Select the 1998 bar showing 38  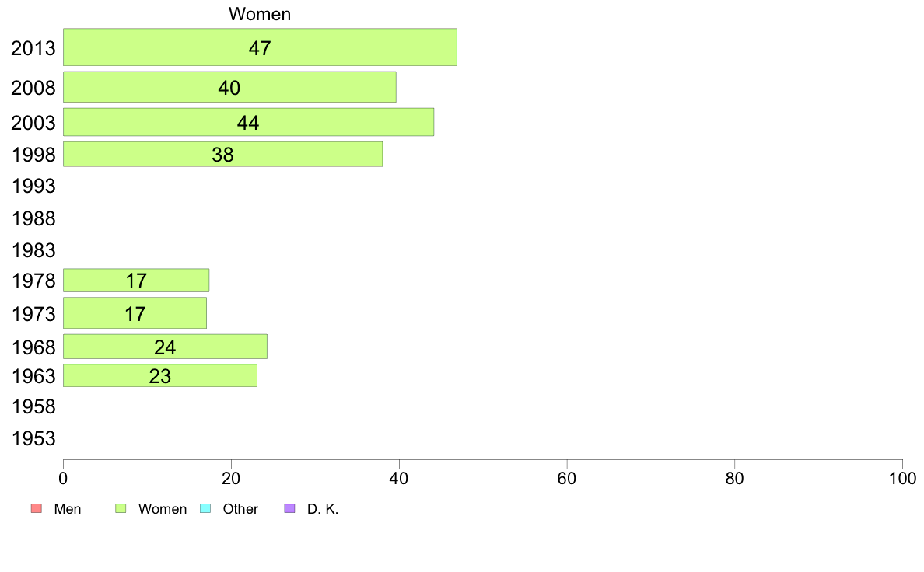pos(222,155)
